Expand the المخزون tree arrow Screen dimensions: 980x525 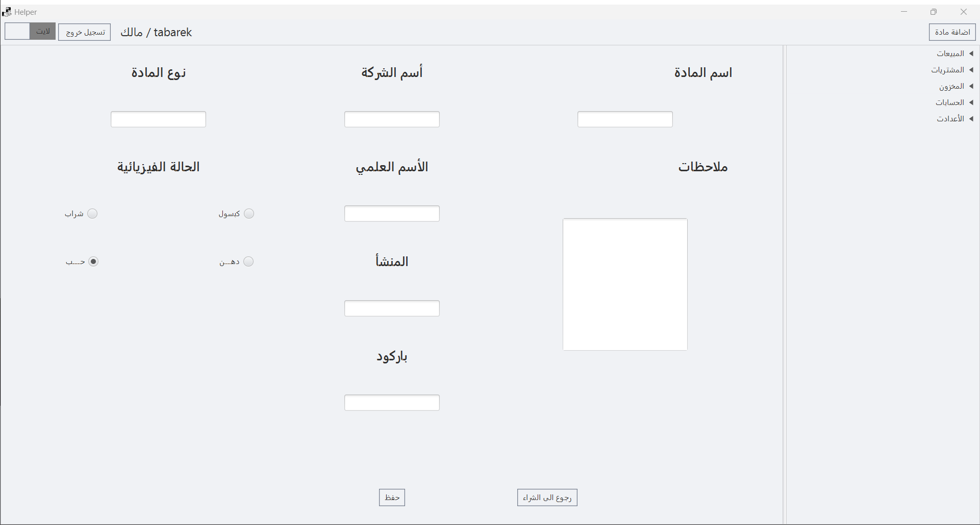[971, 86]
